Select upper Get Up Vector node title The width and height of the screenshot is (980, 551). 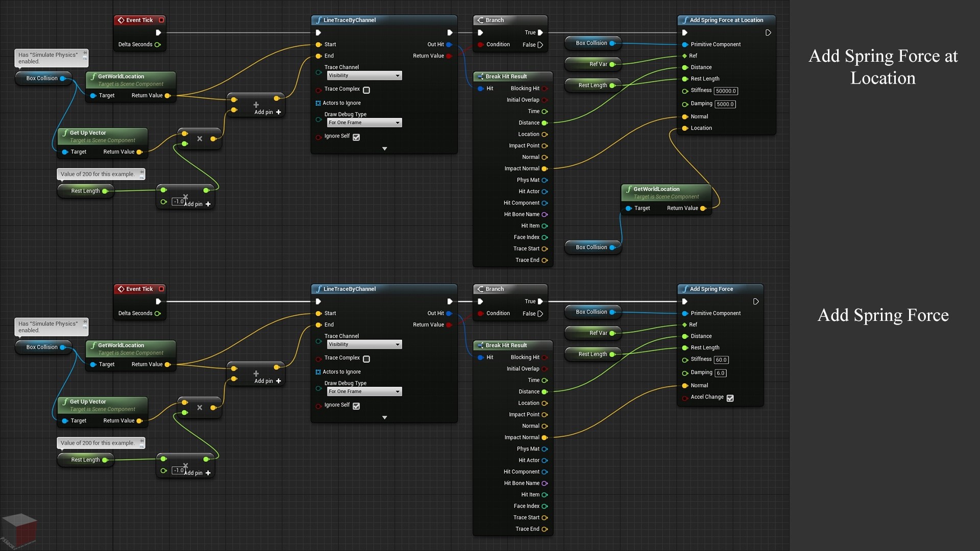pyautogui.click(x=103, y=136)
